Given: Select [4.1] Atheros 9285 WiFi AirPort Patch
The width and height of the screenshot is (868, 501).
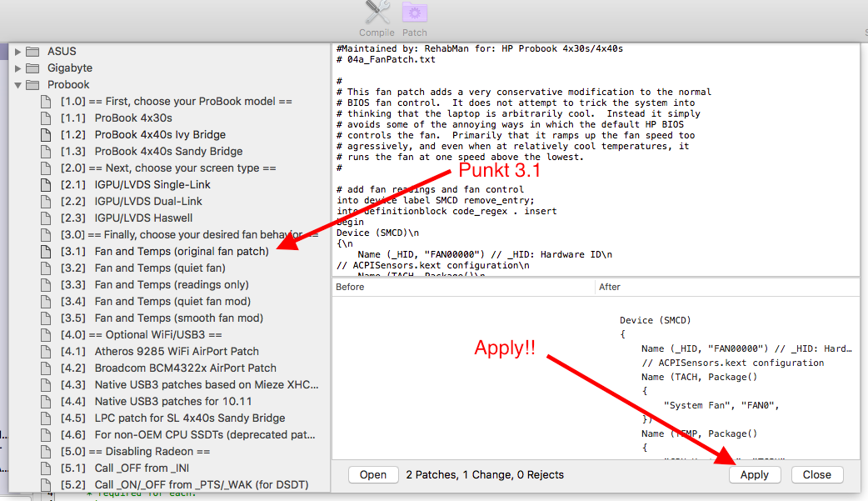Looking at the screenshot, I should click(x=159, y=351).
